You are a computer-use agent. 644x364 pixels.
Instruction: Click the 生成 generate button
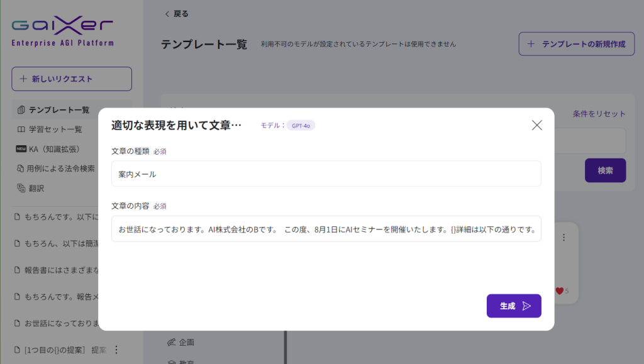[x=513, y=306]
